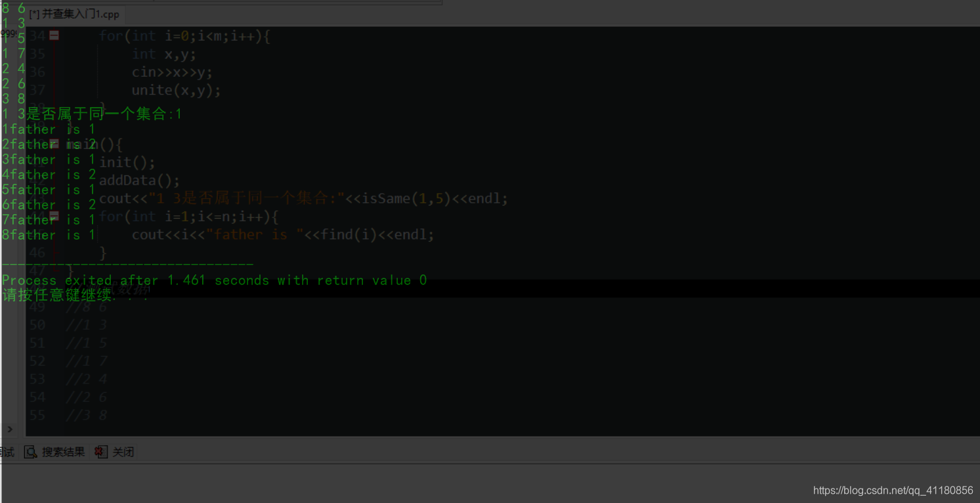Viewport: 980px width, 503px height.
Task: Collapse the fold marker beside the line 44 for loop
Action: [54, 216]
